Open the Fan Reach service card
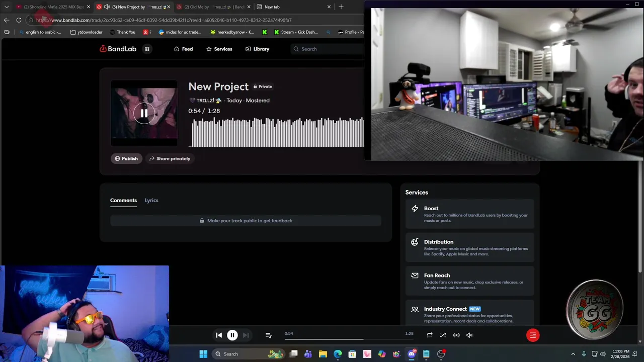Screen dimensions: 644x362 coord(470,281)
